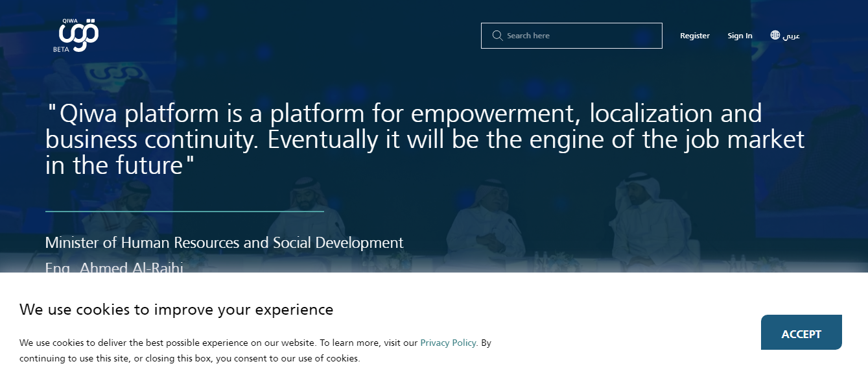Click the 'We use cookies to improve' heading
This screenshot has height=390, width=868.
coord(176,310)
